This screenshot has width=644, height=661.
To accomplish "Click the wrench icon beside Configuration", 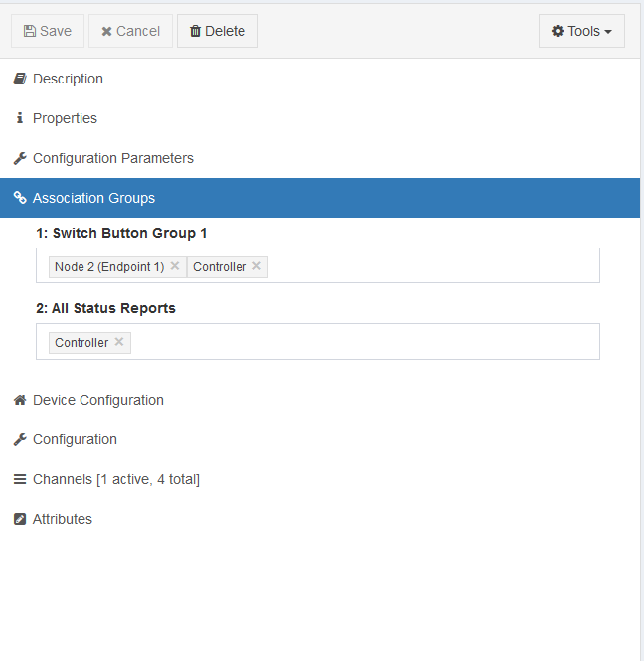I will point(20,439).
